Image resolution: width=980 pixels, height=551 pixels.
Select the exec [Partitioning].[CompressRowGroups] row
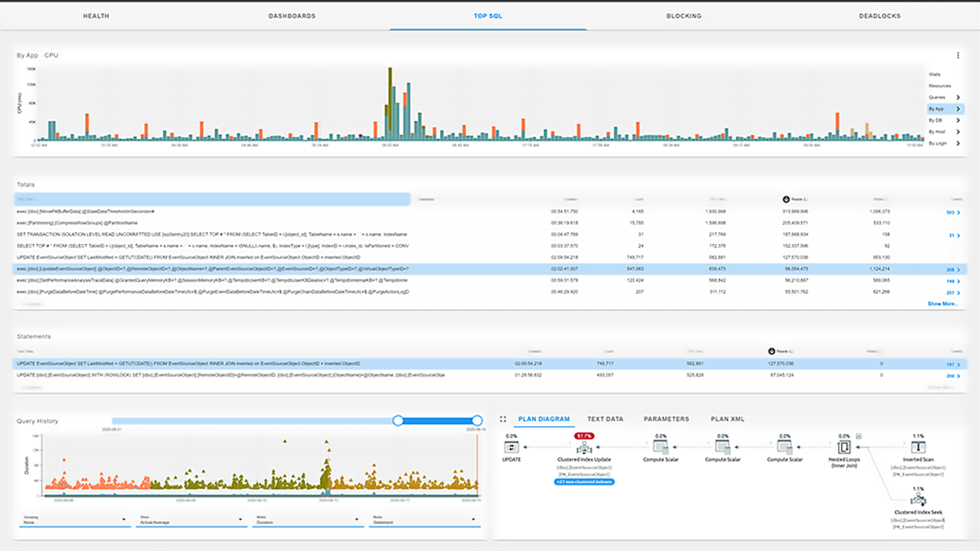(490, 223)
